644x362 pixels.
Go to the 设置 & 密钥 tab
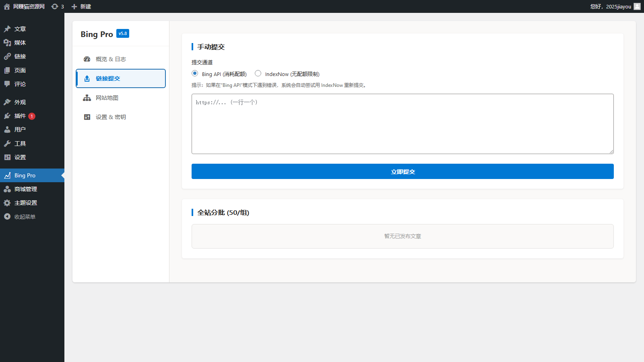coord(111,117)
